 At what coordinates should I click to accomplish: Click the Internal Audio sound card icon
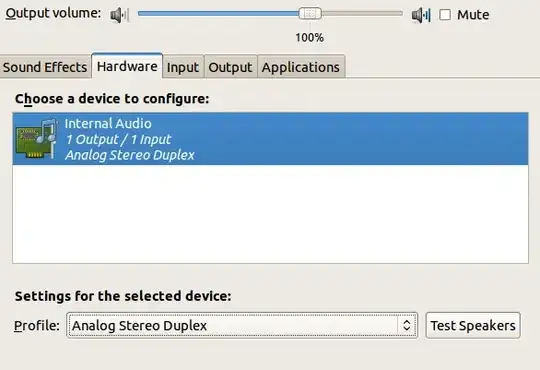pyautogui.click(x=37, y=138)
